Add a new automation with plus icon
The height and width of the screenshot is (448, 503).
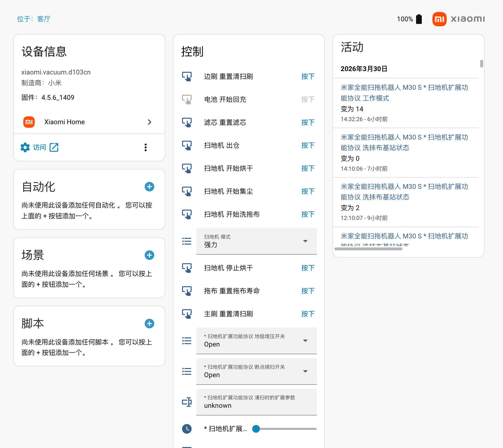(x=149, y=187)
